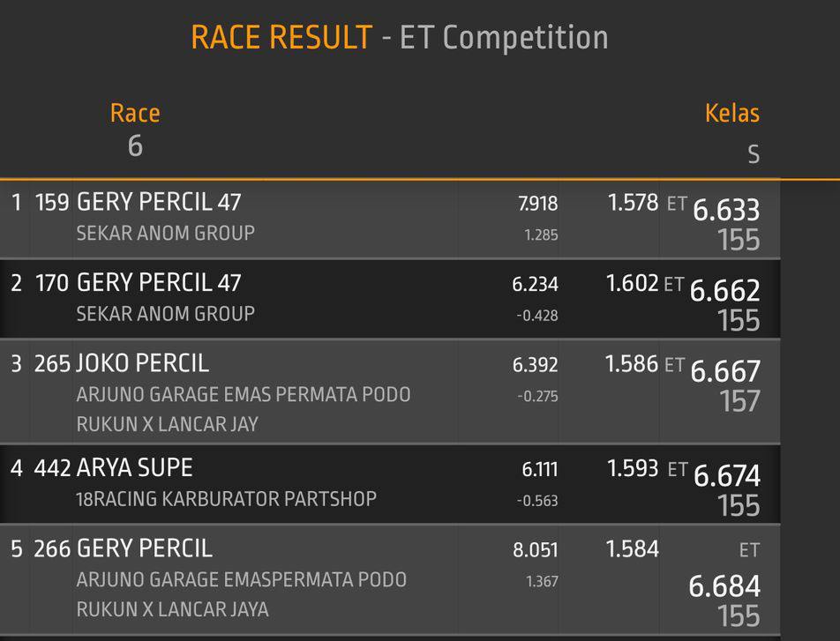
Task: Click the RACE RESULT heading
Action: (x=281, y=38)
